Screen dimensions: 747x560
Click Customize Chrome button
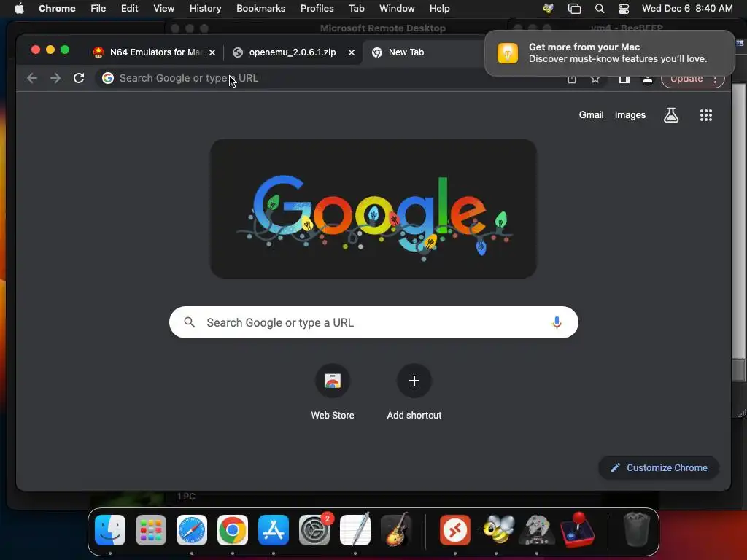[659, 467]
